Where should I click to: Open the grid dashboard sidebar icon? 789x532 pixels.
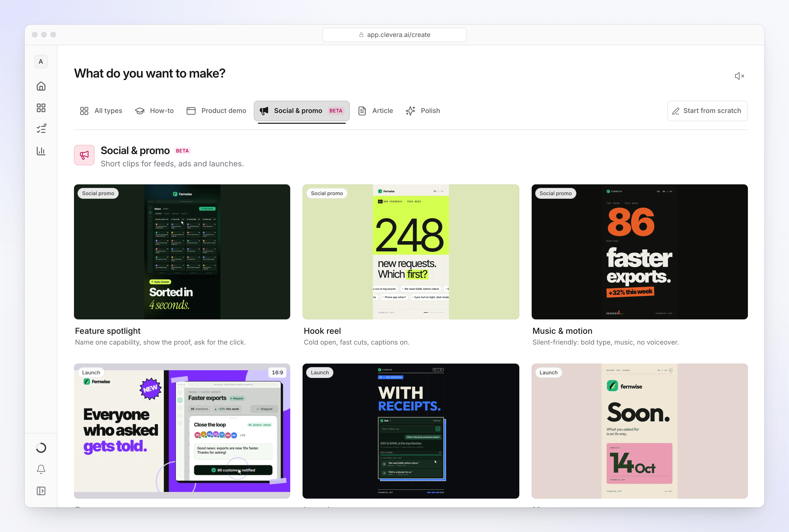[41, 108]
